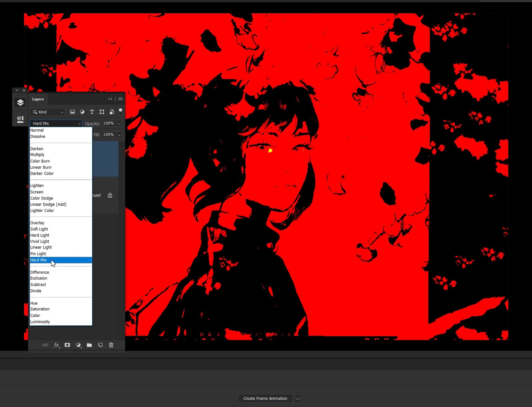Click the Create Frame Animation button
The width and height of the screenshot is (532, 407).
pyautogui.click(x=265, y=398)
